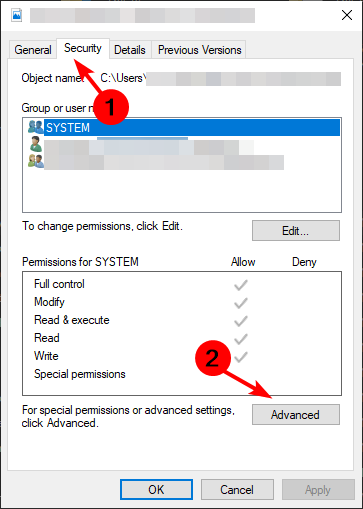Select the SYSTEM group icon
This screenshot has width=363, height=509.
pos(36,127)
